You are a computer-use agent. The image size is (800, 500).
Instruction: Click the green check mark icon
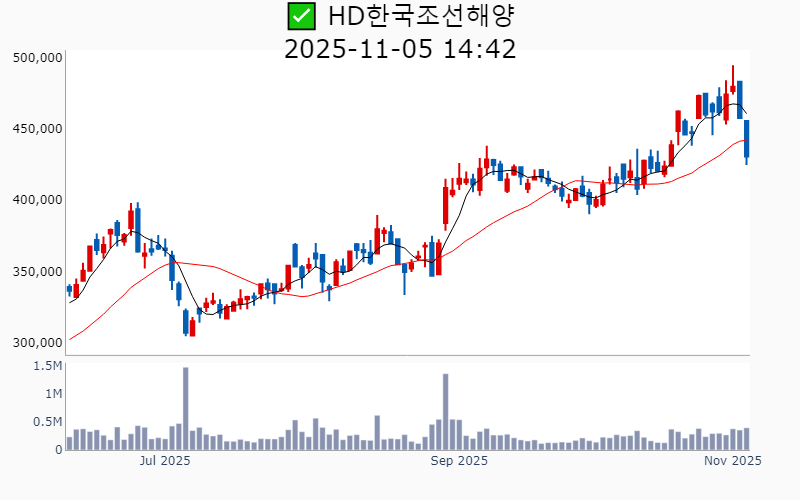coord(300,16)
